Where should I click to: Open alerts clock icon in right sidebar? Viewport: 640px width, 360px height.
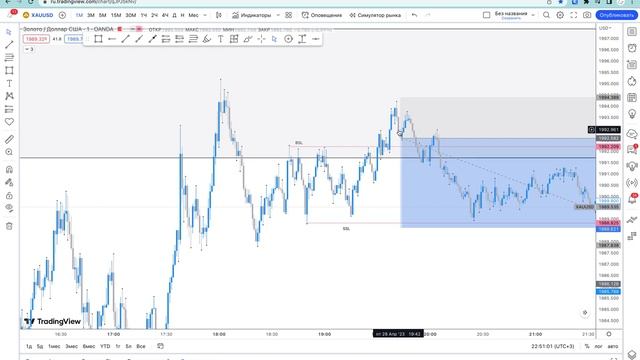point(632,48)
